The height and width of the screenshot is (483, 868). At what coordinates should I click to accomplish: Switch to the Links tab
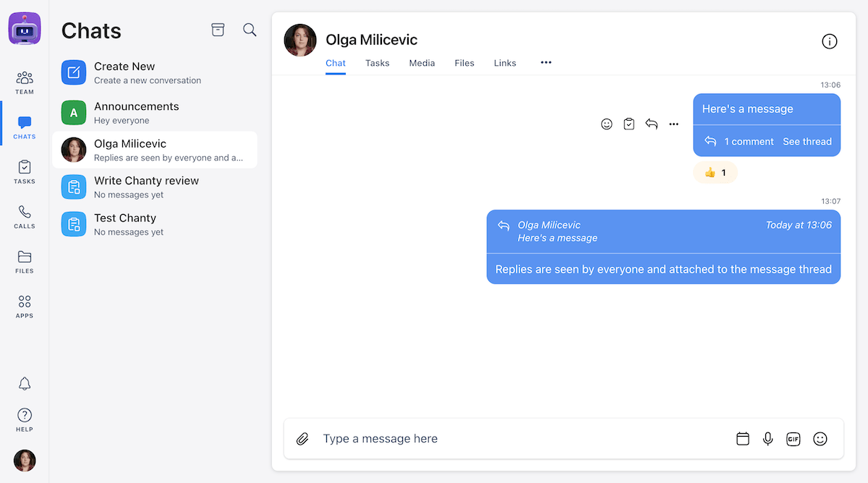[505, 64]
